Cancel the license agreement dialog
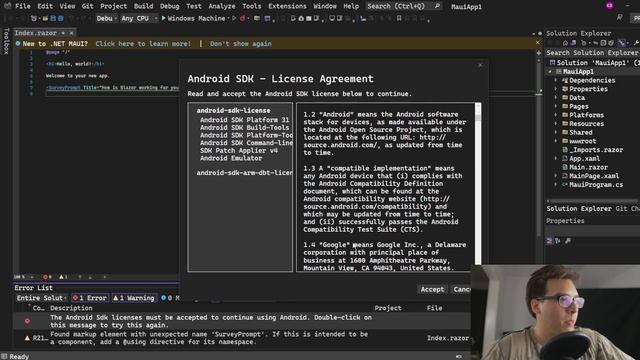 (x=461, y=289)
